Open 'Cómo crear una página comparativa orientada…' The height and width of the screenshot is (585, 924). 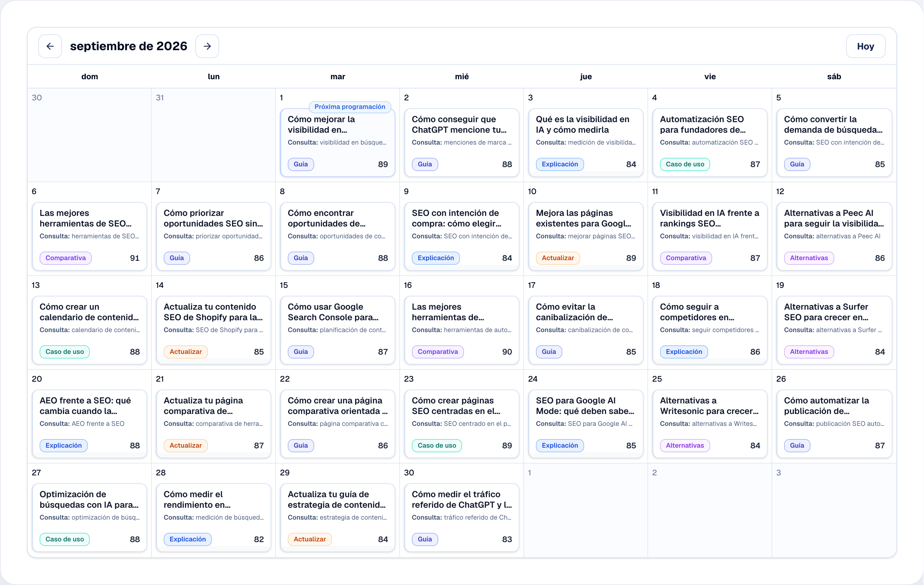337,424
